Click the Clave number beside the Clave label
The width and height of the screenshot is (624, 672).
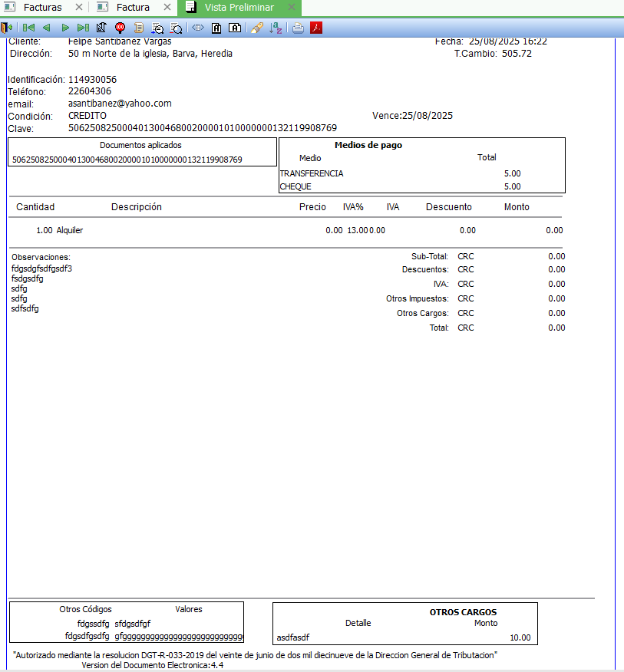pyautogui.click(x=203, y=128)
